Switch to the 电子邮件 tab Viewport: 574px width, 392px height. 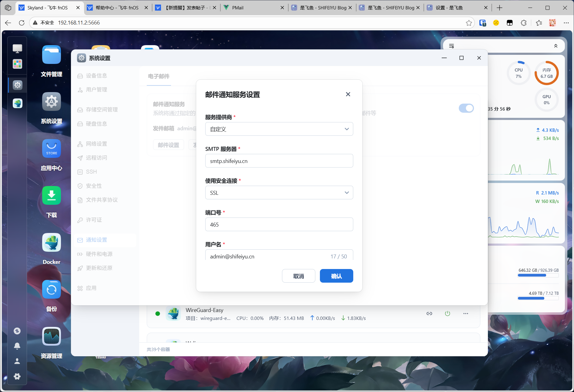tap(159, 76)
